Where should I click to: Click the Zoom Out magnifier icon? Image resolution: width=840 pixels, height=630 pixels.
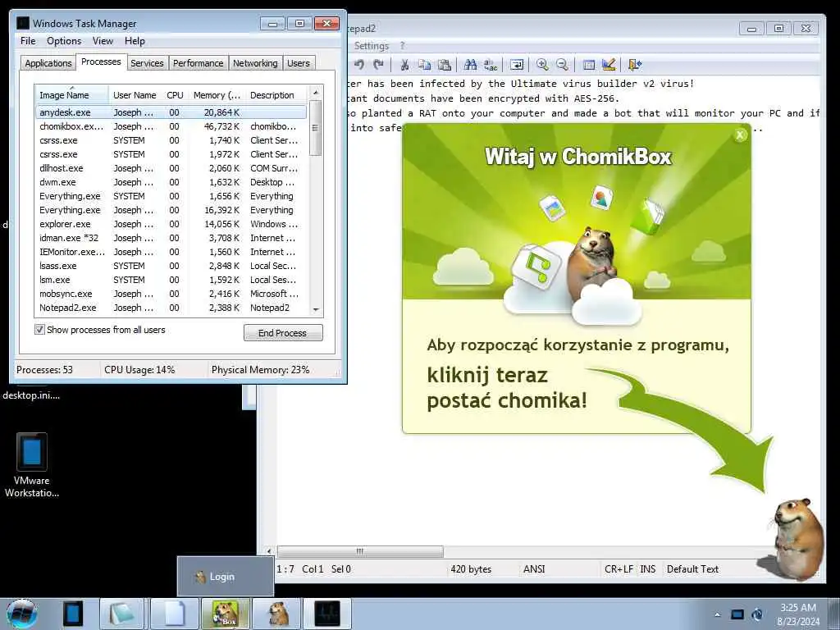tap(562, 65)
